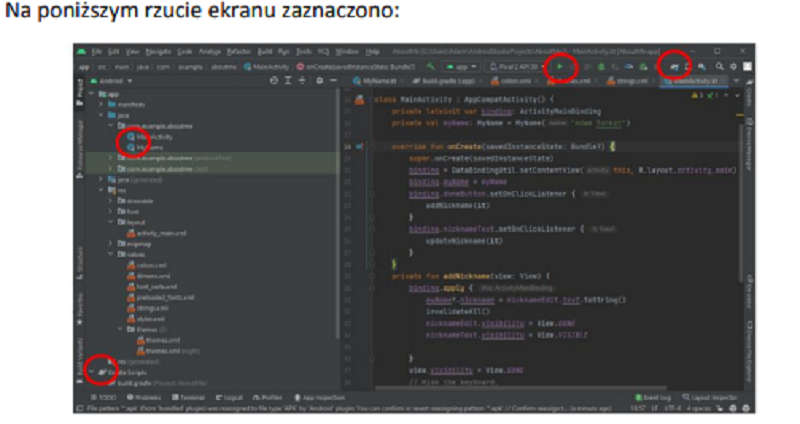Click the Collapse All icon in Project panel
This screenshot has height=424, width=800.
coord(302,81)
